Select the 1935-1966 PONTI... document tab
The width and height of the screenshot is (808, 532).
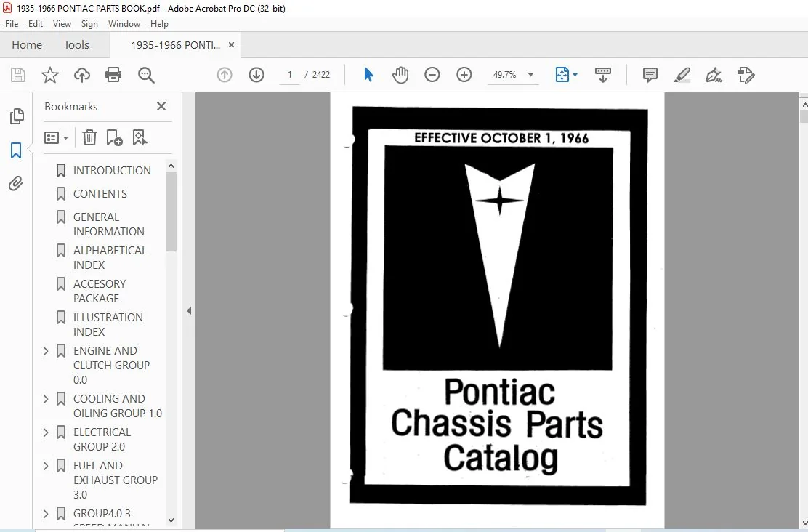click(x=175, y=45)
